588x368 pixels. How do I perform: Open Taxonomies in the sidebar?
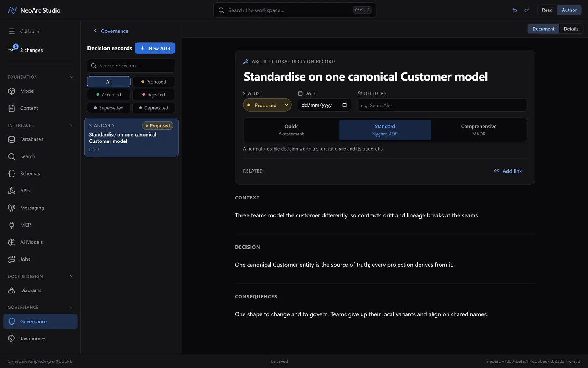(x=40, y=339)
